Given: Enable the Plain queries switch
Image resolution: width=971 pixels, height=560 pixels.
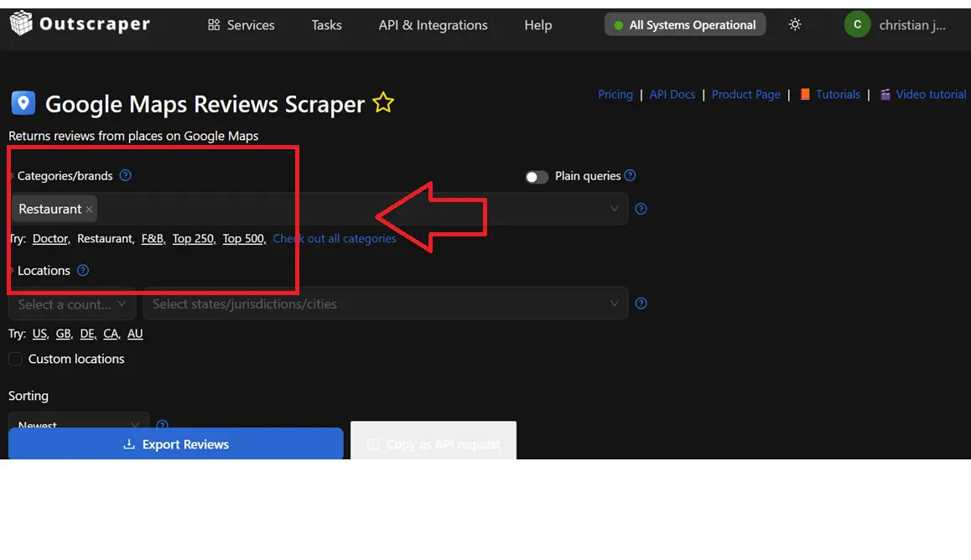Looking at the screenshot, I should [537, 177].
